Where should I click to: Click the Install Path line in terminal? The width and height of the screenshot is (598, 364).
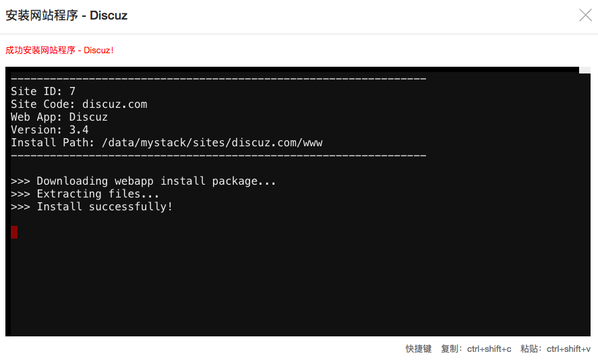tap(167, 142)
